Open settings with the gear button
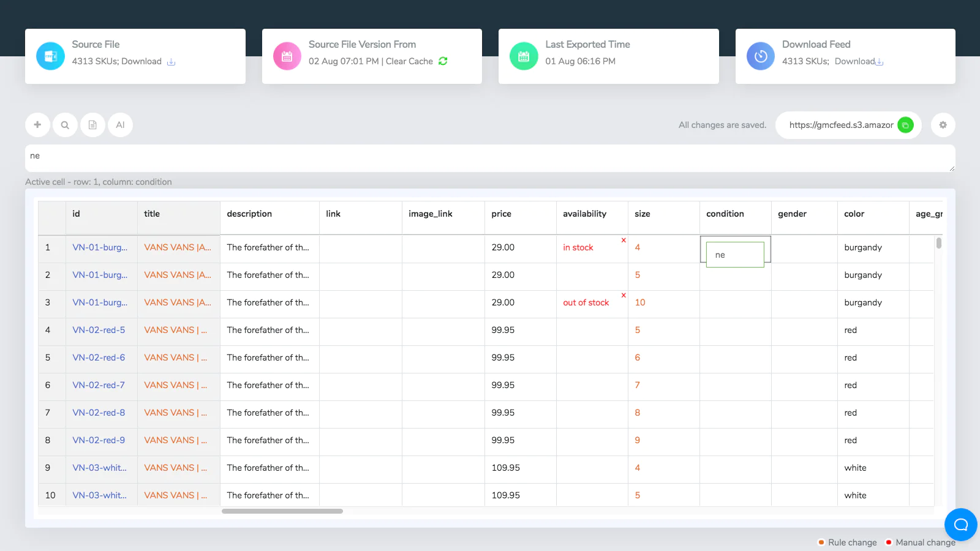 pyautogui.click(x=943, y=125)
